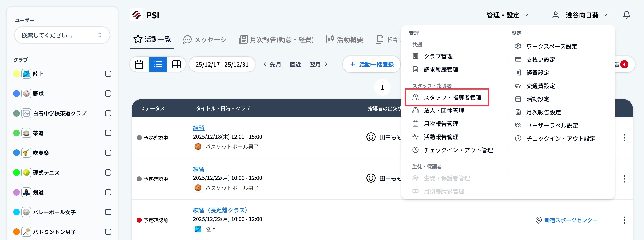Open the three-dot menu on the first activity row
The width and height of the screenshot is (644, 240).
pyautogui.click(x=624, y=138)
